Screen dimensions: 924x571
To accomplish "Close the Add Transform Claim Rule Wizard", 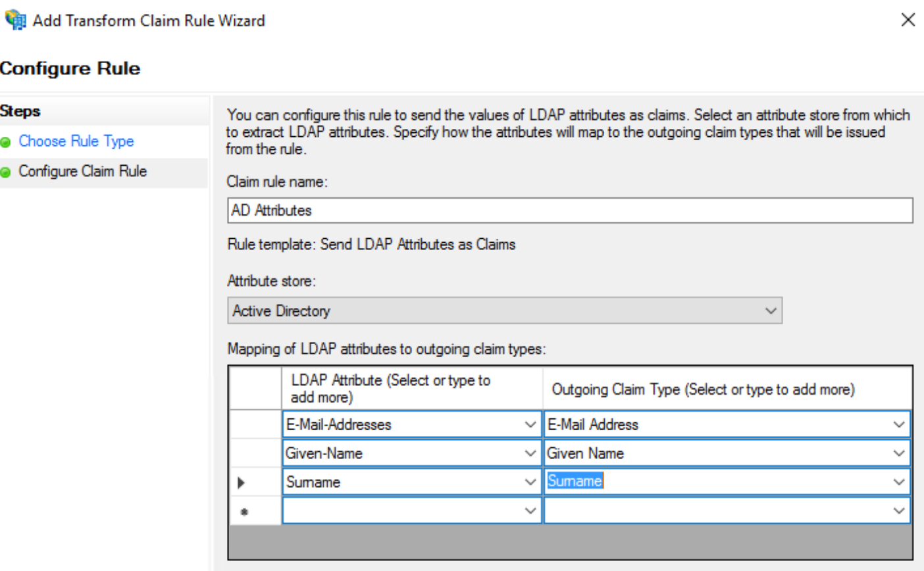I will [x=908, y=20].
